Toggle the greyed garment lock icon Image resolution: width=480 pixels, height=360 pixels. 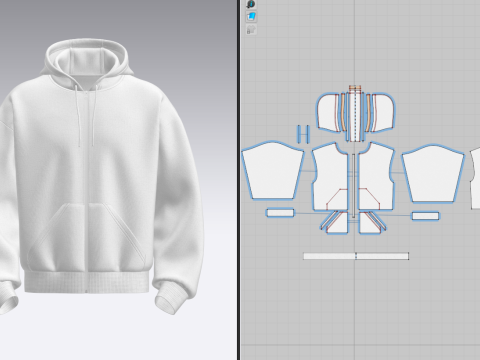251,30
